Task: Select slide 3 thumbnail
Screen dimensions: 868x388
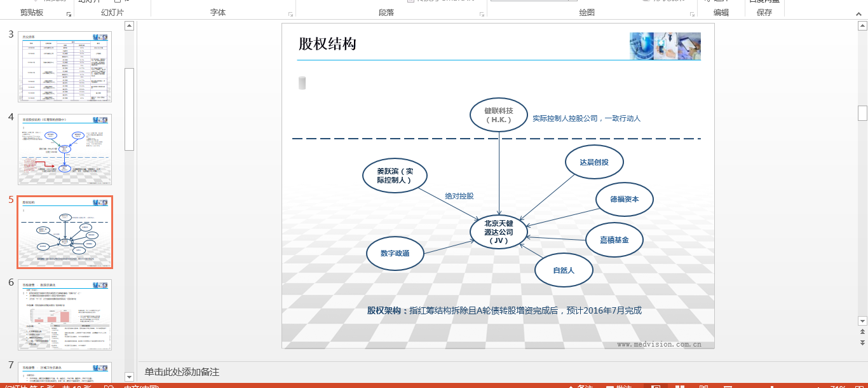Action: (65, 67)
